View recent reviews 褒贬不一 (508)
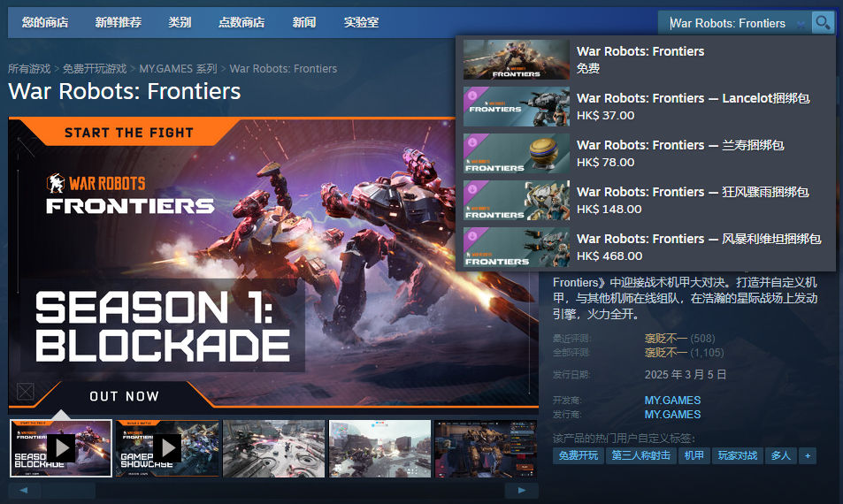 679,339
